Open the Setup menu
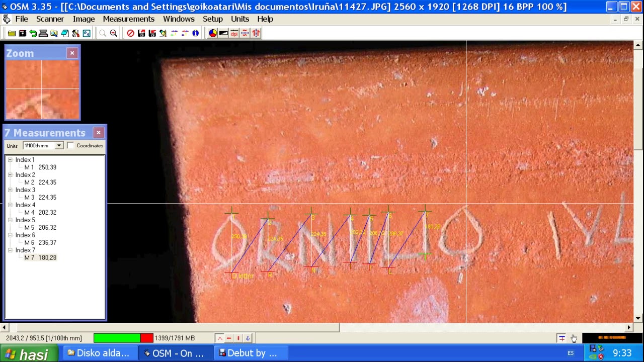Image resolution: width=644 pixels, height=362 pixels. coord(213,19)
